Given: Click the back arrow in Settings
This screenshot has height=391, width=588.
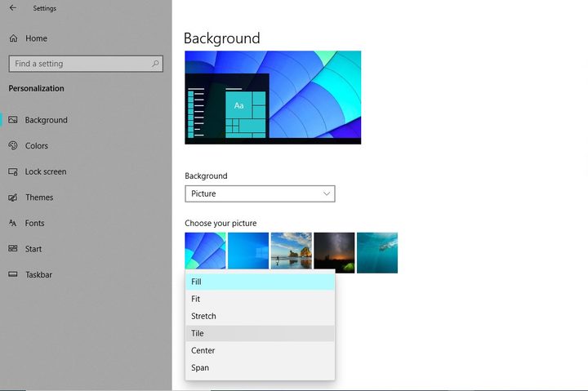Looking at the screenshot, I should tap(13, 7).
